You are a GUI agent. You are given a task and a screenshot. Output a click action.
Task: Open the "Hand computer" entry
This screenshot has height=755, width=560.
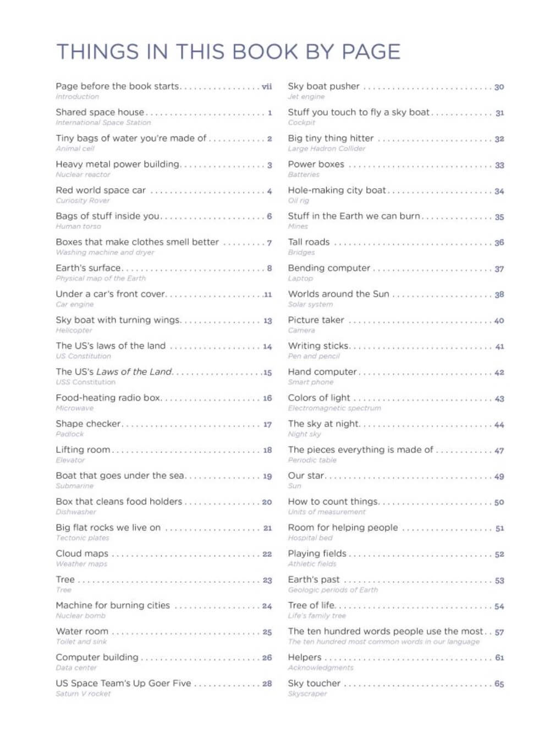pyautogui.click(x=322, y=372)
